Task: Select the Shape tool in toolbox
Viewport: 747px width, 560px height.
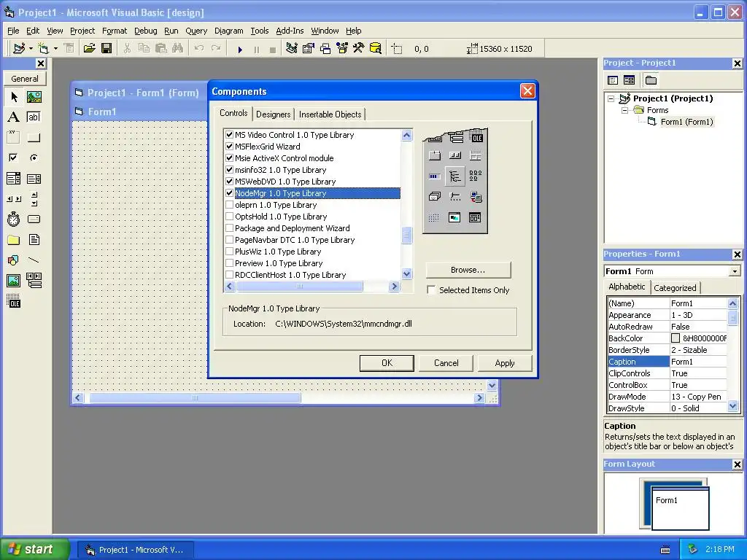Action: 14,260
